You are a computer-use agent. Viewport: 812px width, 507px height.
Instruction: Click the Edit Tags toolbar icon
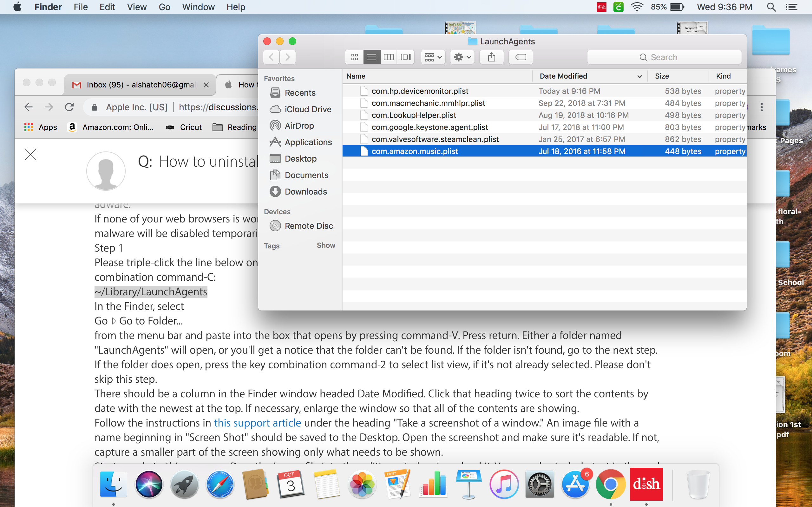coord(521,57)
